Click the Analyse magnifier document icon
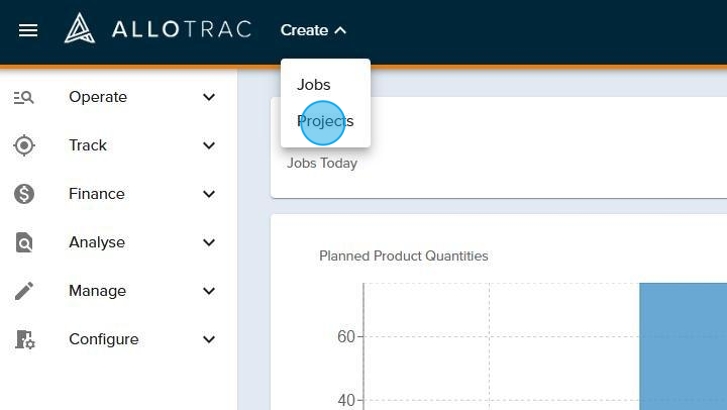The image size is (727, 410). (x=24, y=243)
